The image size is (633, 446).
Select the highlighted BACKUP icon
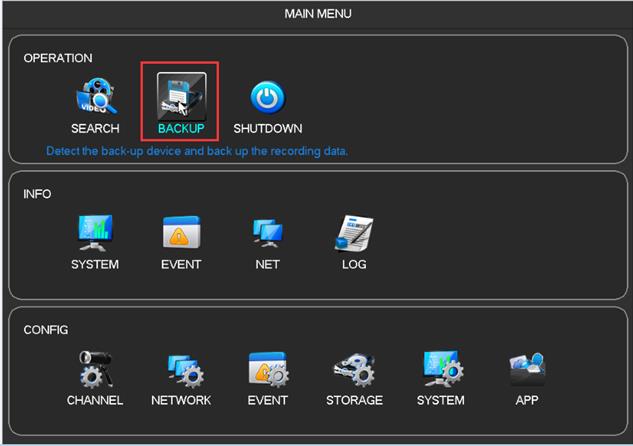[181, 96]
